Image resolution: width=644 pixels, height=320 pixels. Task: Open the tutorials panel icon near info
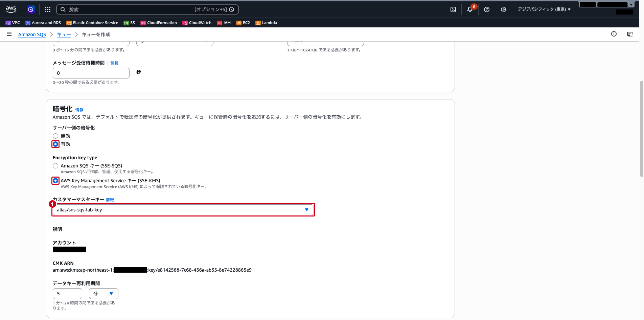[x=630, y=34]
